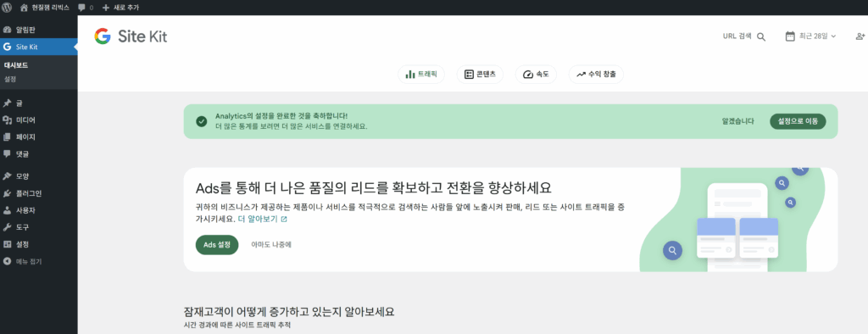Click the calendar icon by 최근 28일

(x=790, y=36)
